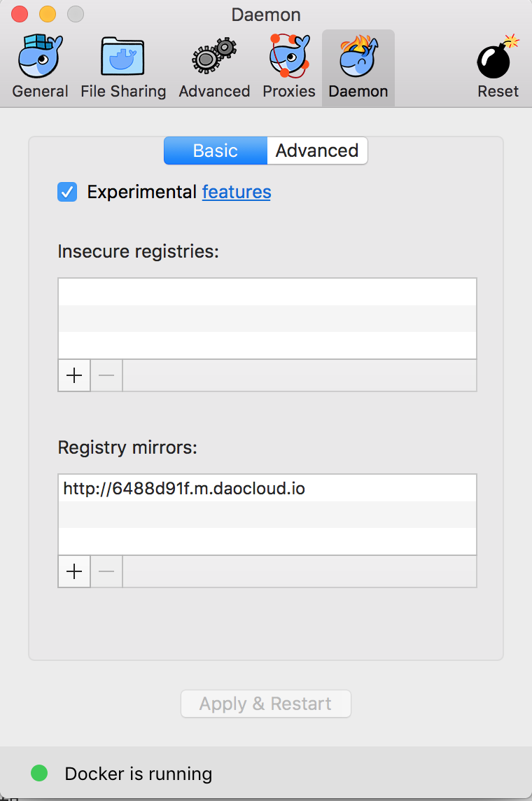Open File Sharing folder icon
This screenshot has height=801, width=532.
click(x=123, y=57)
